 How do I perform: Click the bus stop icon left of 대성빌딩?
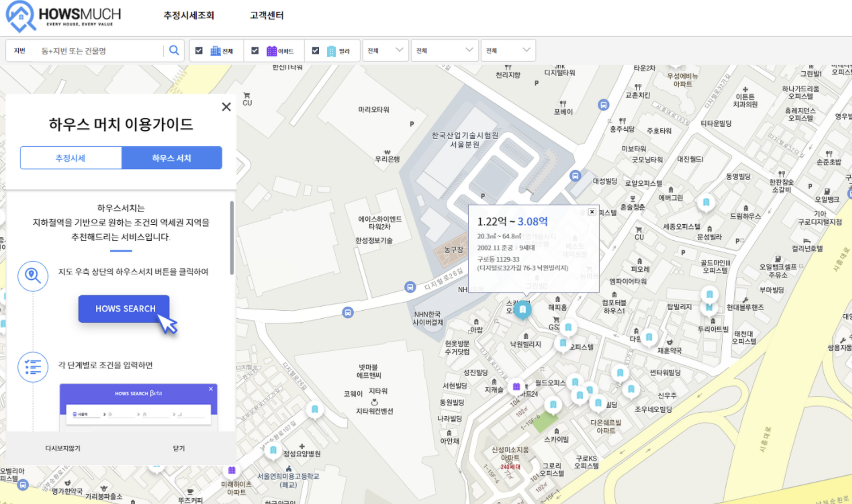[x=575, y=176]
